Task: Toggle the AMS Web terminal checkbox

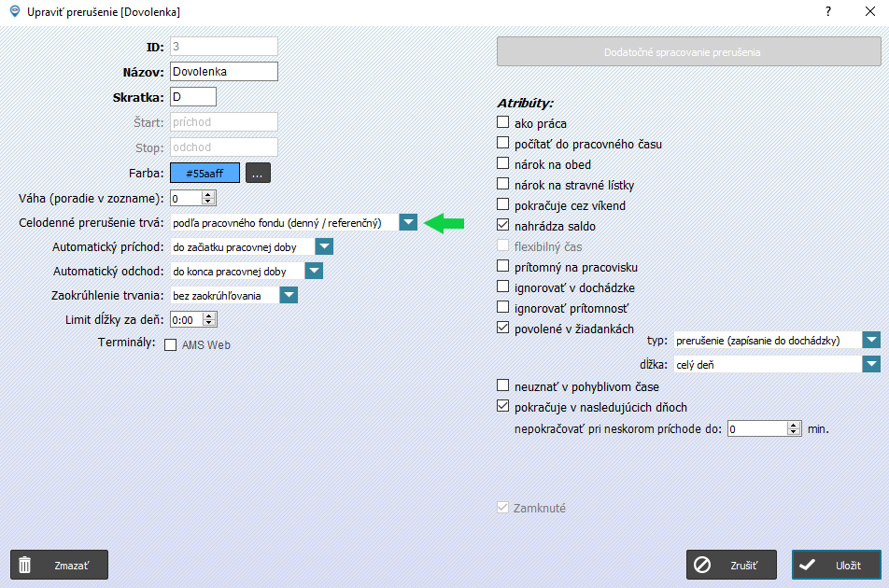Action: click(170, 345)
